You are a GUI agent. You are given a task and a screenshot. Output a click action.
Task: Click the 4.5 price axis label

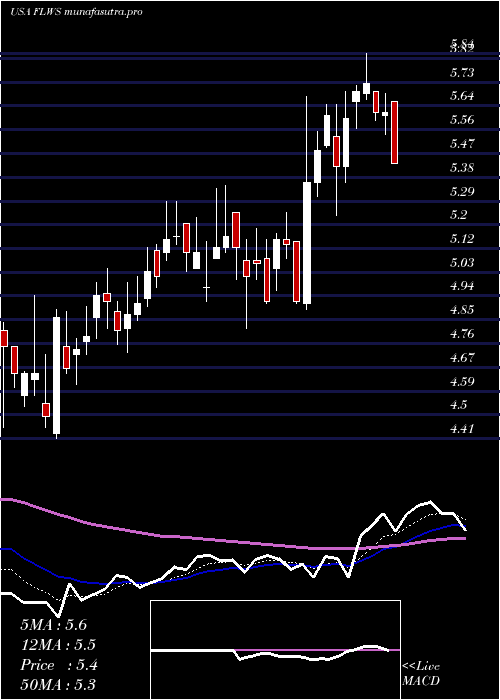(x=459, y=405)
